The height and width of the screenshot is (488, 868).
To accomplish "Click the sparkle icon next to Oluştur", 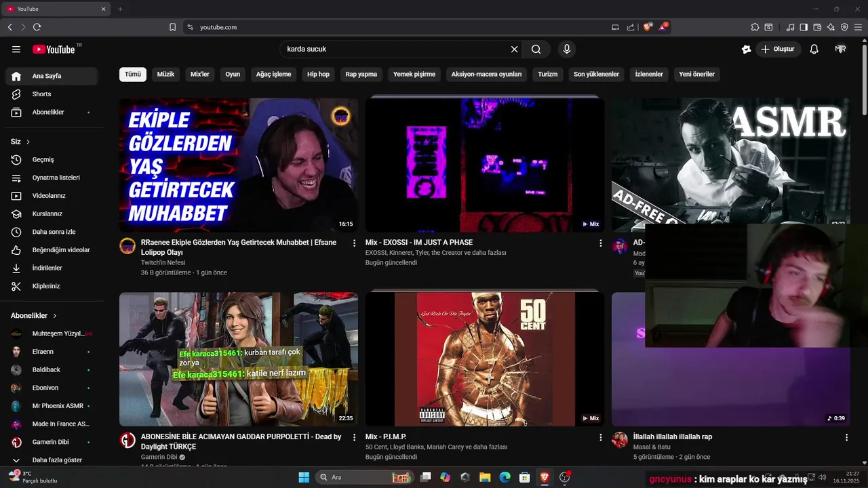I will pyautogui.click(x=747, y=49).
